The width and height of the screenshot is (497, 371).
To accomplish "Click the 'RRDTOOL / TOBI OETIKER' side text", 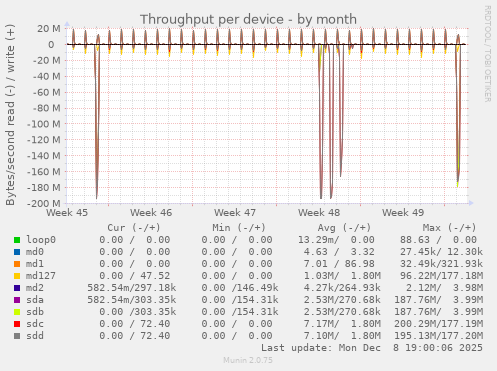I will [487, 54].
